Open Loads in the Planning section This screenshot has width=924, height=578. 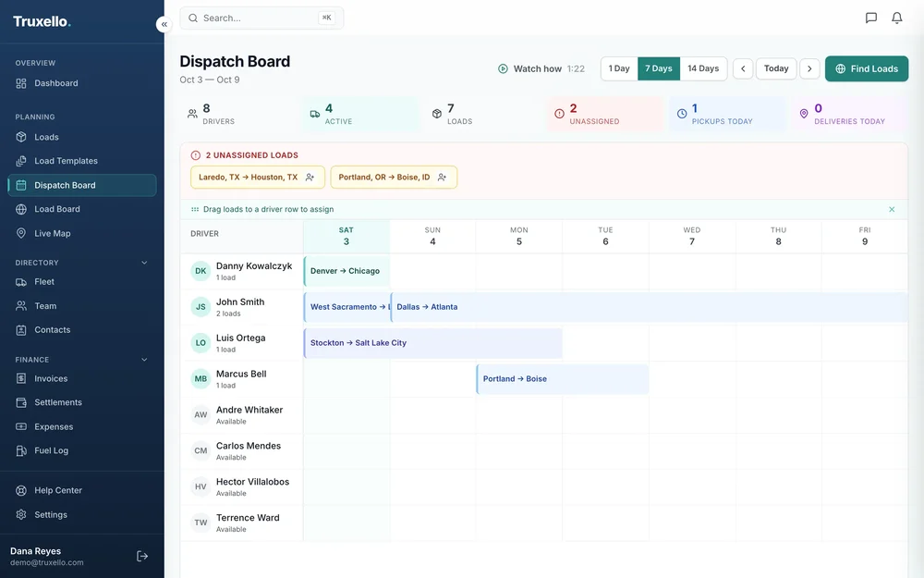click(82, 137)
